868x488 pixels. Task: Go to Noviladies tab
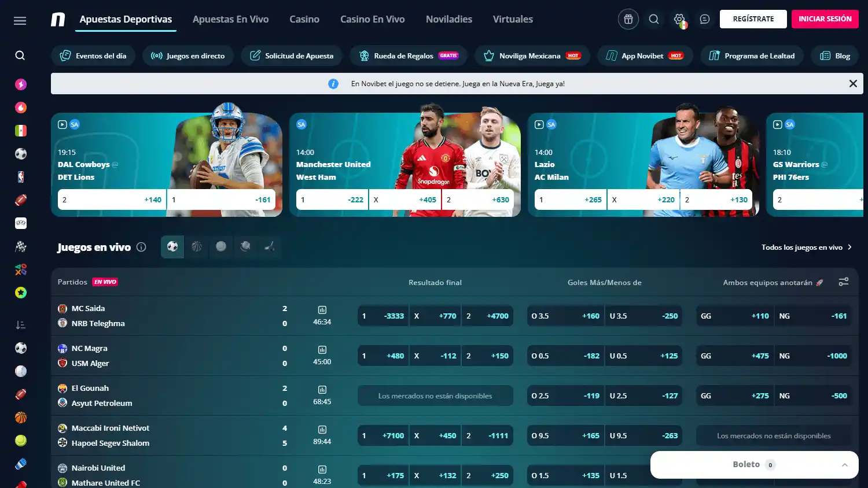pyautogui.click(x=449, y=19)
